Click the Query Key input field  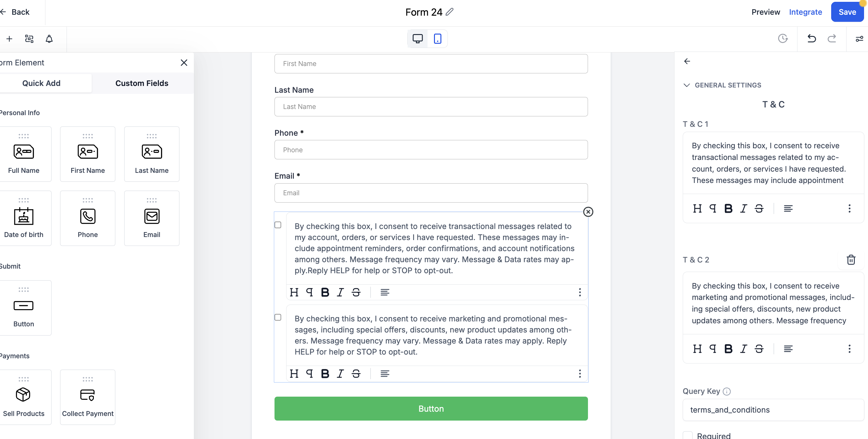pos(773,410)
